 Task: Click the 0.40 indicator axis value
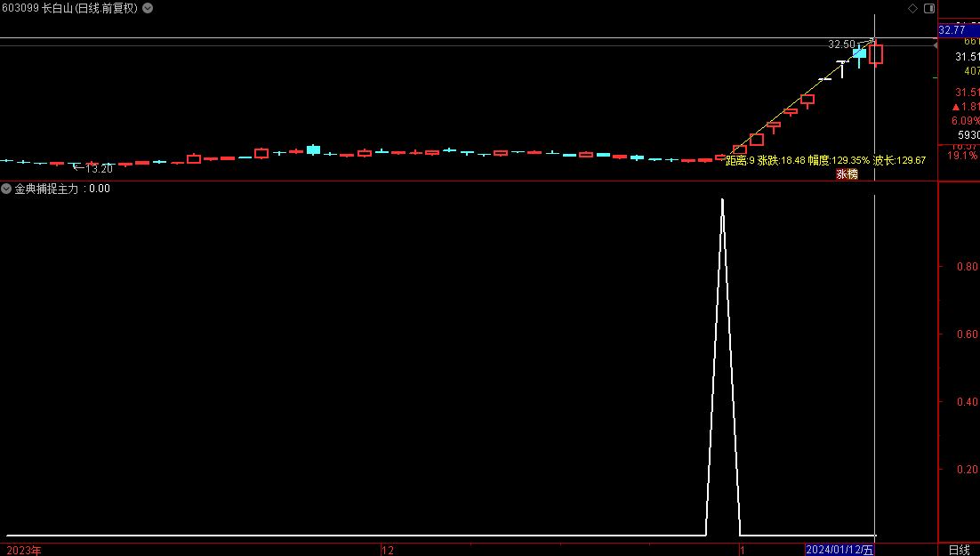click(x=967, y=401)
